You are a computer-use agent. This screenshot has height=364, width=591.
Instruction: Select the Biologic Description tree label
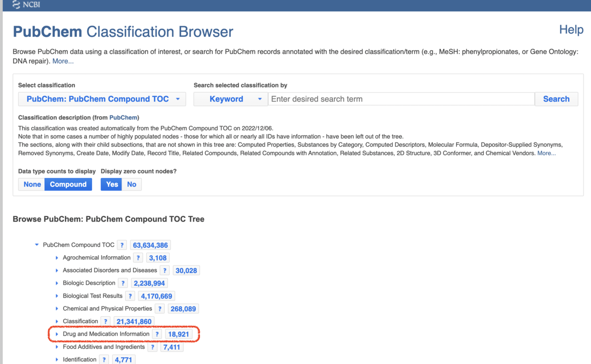point(89,283)
